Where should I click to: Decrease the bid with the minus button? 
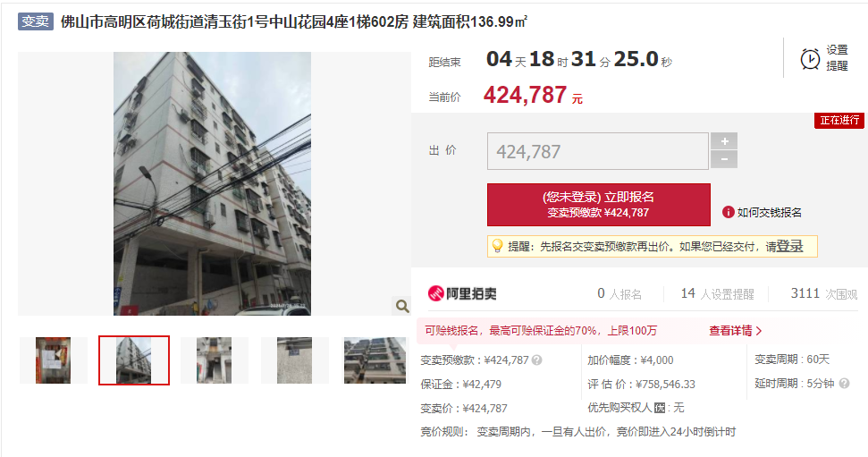pos(724,159)
